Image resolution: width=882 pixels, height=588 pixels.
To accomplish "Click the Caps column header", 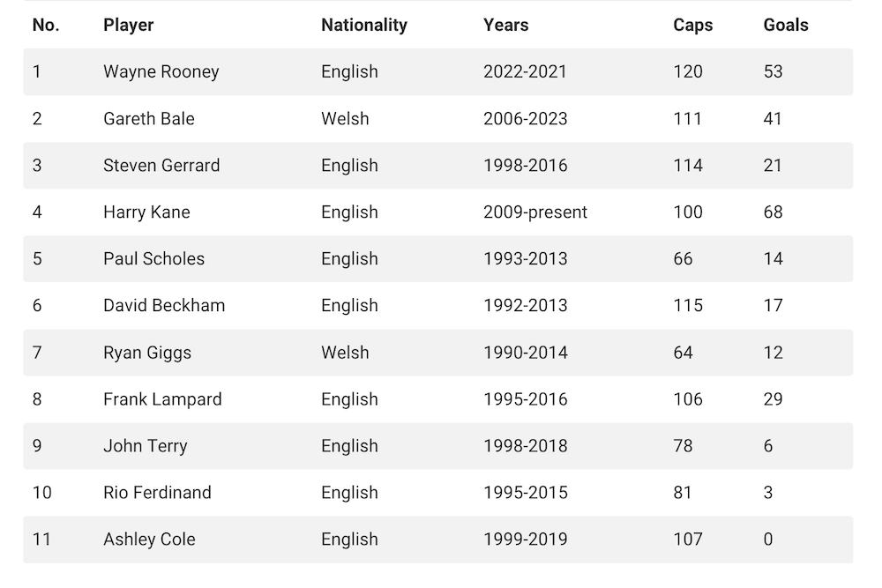I will point(692,26).
